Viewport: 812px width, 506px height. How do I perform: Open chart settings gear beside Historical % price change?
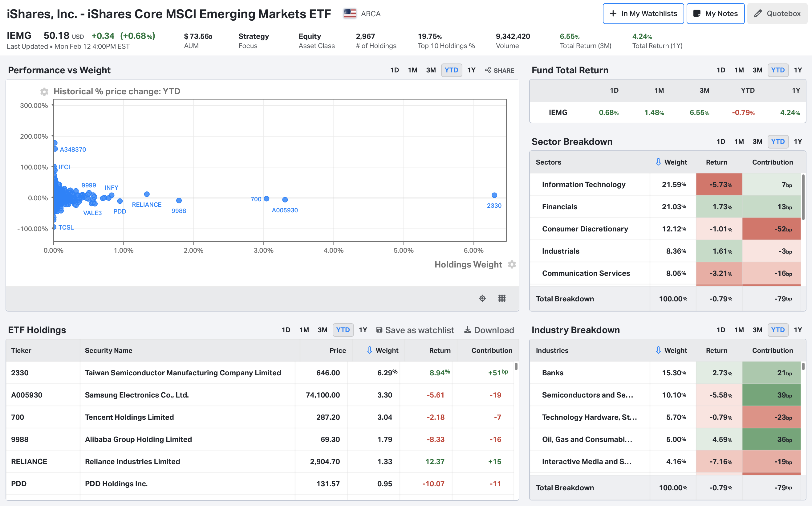[x=44, y=91]
